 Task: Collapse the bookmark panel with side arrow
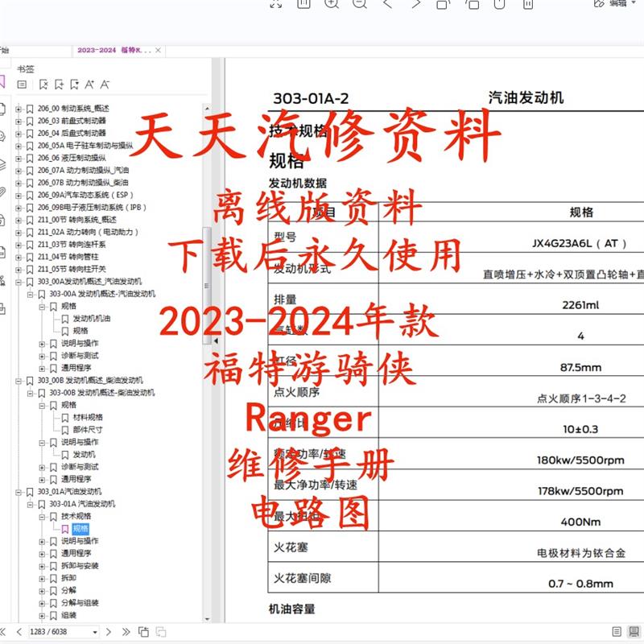216,341
